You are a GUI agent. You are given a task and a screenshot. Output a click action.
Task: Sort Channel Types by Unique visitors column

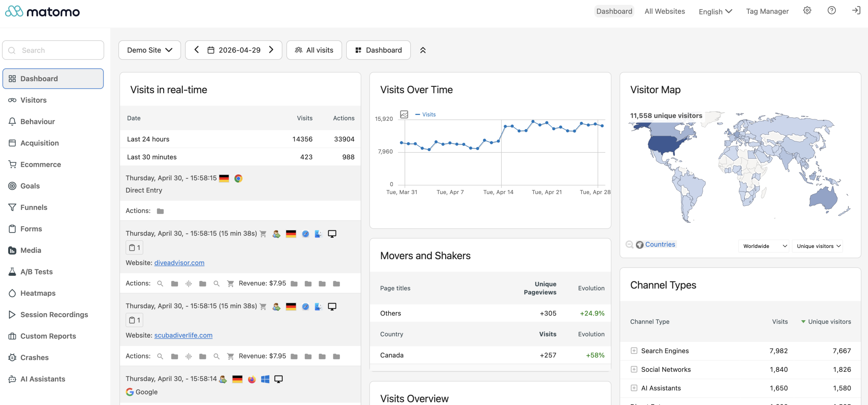[829, 322]
